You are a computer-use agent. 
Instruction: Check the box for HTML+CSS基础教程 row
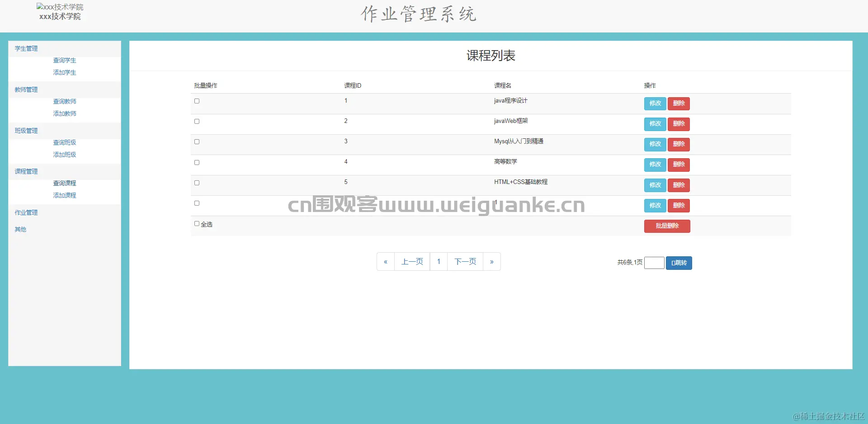[x=197, y=183]
